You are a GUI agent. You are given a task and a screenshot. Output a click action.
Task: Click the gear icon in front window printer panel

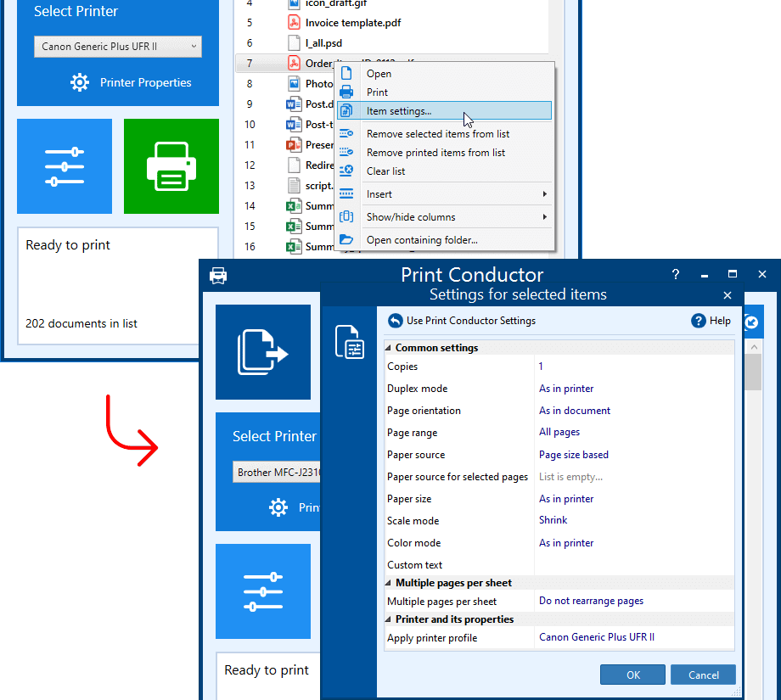[278, 507]
